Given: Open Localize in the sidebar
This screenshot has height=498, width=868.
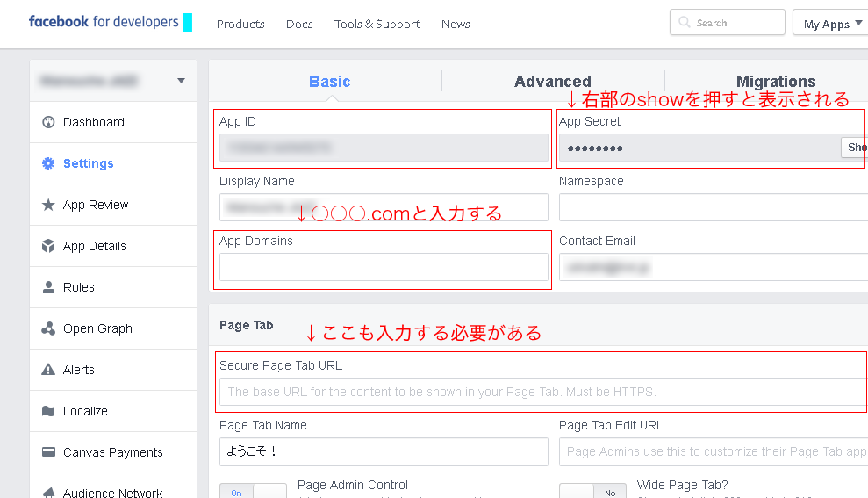Looking at the screenshot, I should (x=113, y=411).
